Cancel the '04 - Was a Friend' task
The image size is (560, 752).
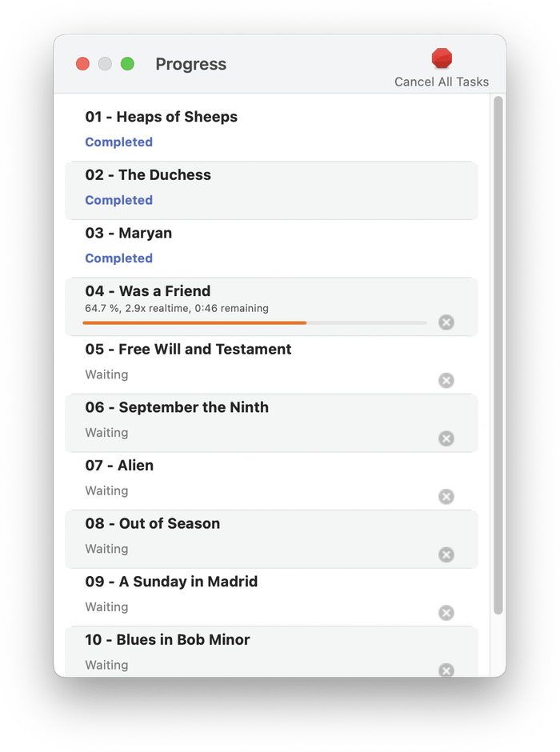coord(446,322)
